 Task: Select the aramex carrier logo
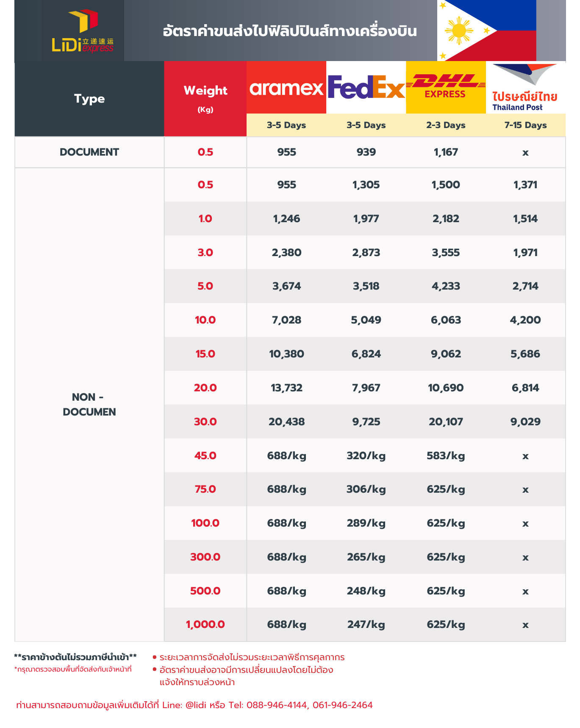pyautogui.click(x=286, y=88)
